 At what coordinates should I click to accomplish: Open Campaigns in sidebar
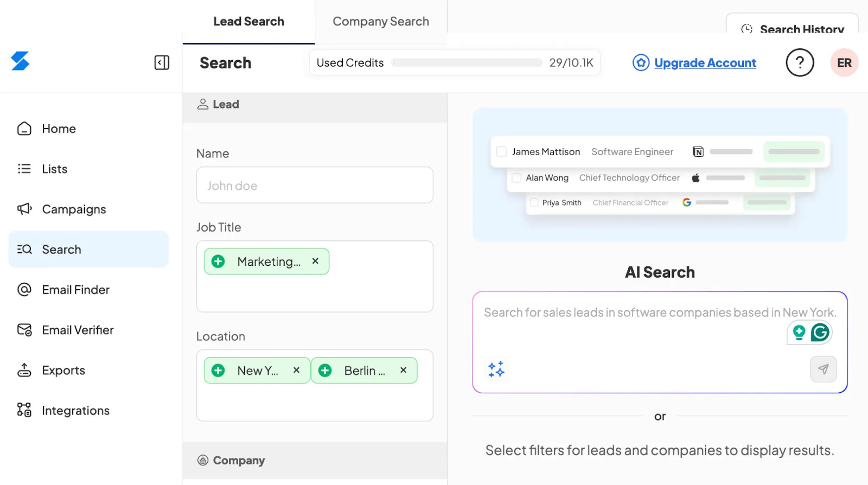[88, 209]
